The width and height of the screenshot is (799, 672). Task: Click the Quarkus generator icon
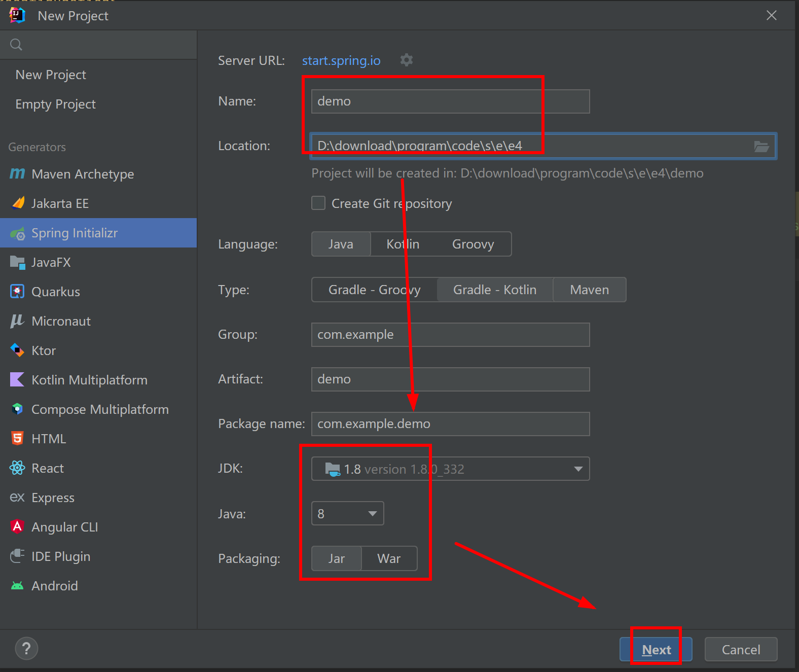tap(17, 292)
